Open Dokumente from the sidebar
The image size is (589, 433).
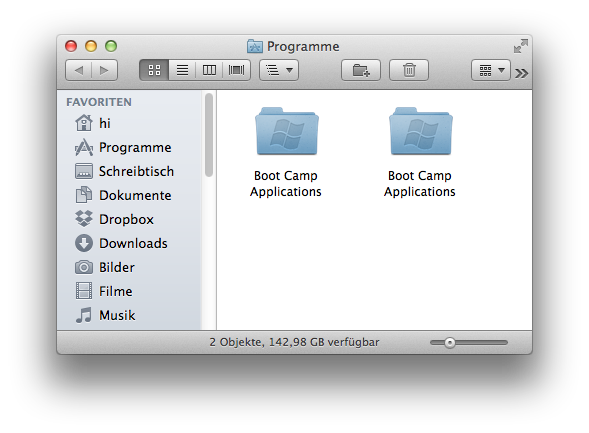click(129, 195)
